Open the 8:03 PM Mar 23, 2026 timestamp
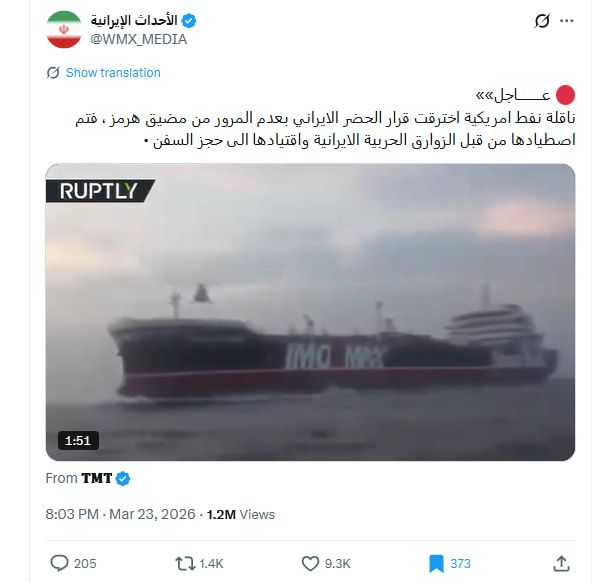Viewport: 612px width, 582px height. click(120, 514)
